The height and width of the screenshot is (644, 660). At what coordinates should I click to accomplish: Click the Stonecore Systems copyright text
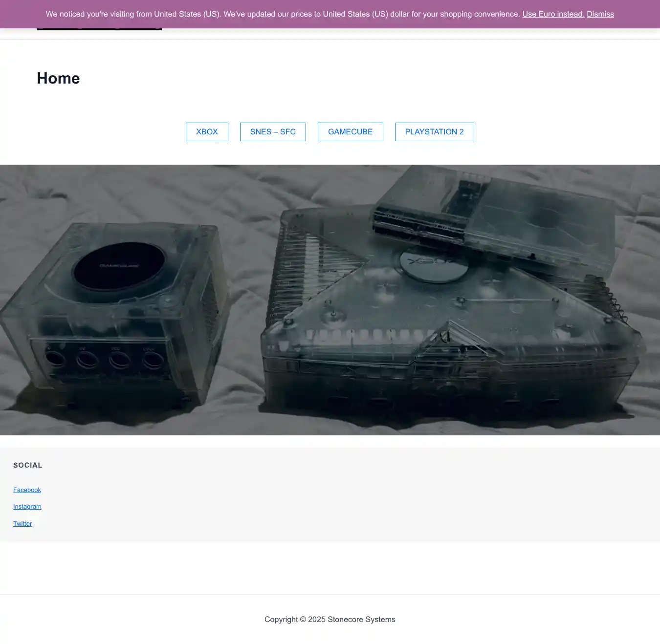coord(330,620)
